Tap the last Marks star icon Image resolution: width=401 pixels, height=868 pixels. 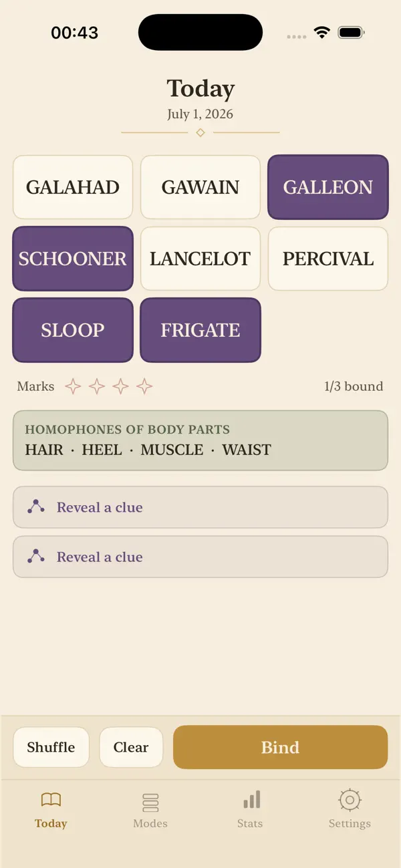[144, 386]
